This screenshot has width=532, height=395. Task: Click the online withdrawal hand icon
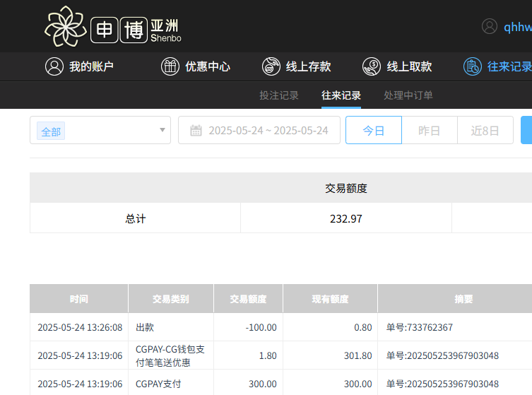coord(372,66)
